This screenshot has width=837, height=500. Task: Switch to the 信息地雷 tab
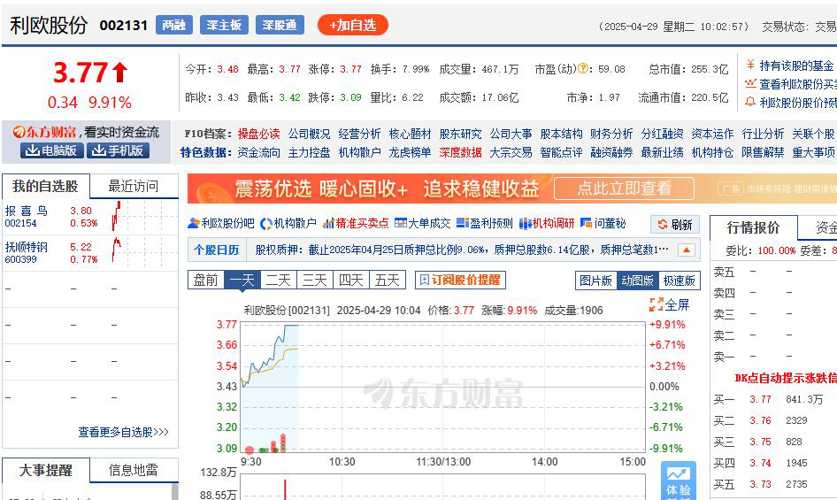pos(133,470)
